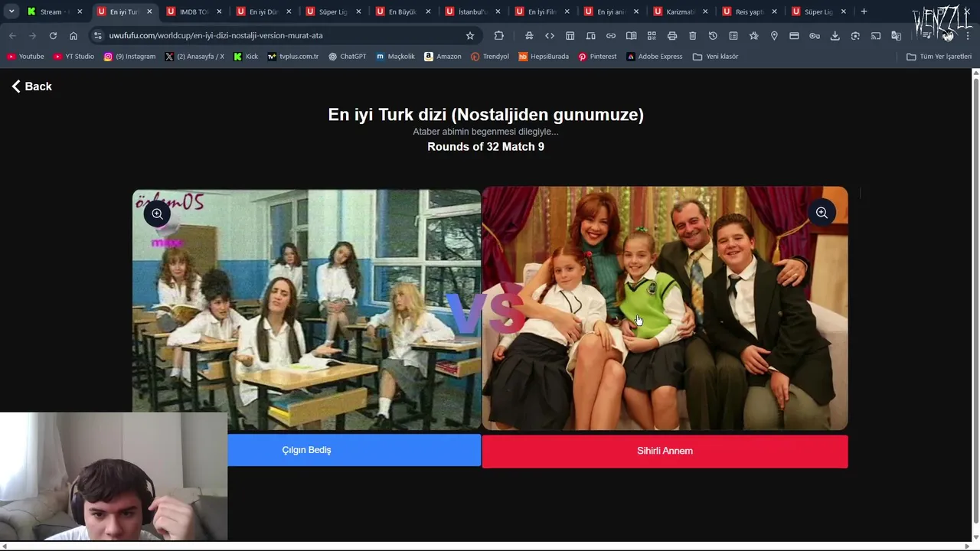The height and width of the screenshot is (551, 980).
Task: Open the Pinterest bookmark
Action: click(x=597, y=57)
